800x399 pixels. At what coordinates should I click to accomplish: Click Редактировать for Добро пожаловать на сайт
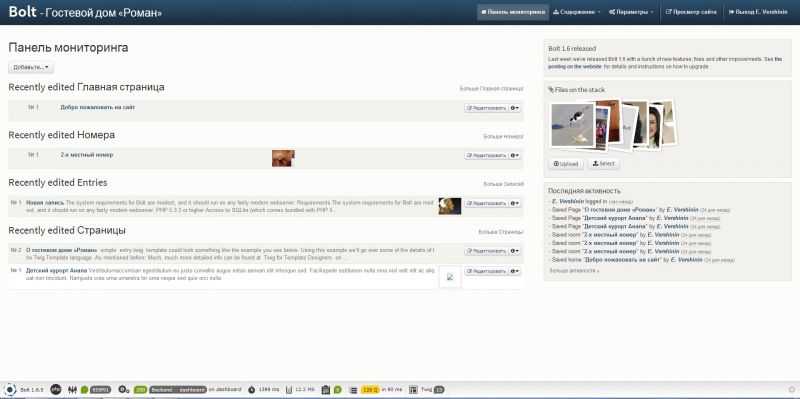tap(486, 108)
